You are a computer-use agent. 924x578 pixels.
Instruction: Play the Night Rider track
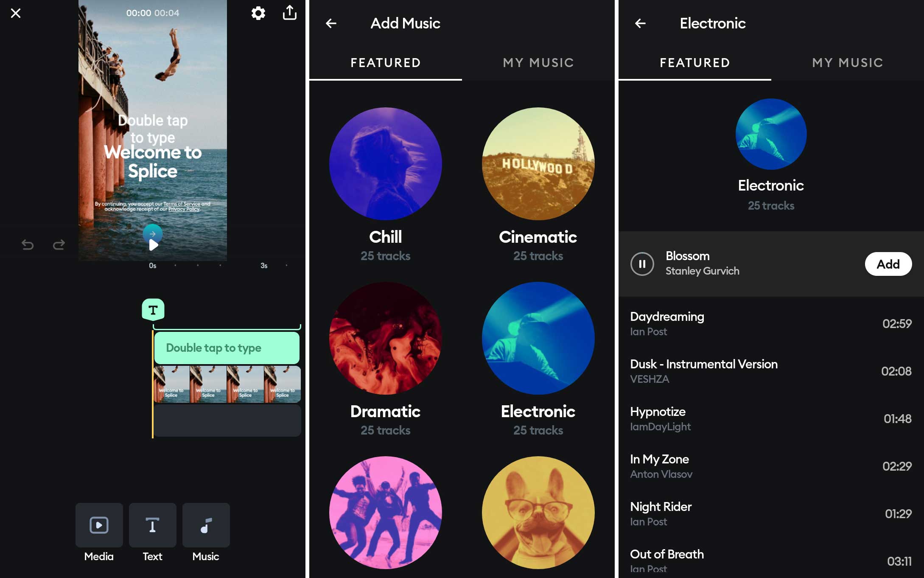coord(771,513)
